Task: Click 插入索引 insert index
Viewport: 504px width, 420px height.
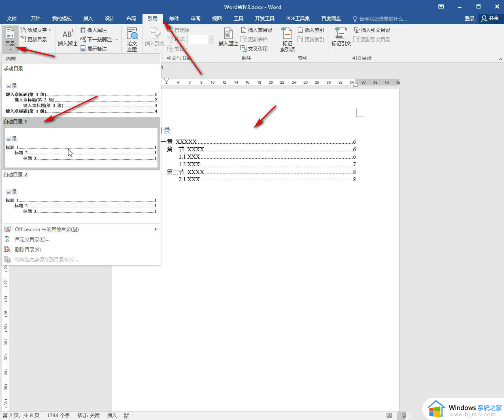Action: pos(311,30)
